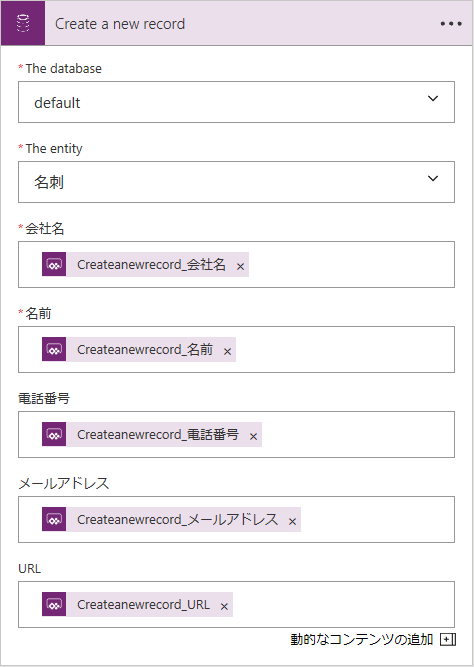This screenshot has height=667, width=474.
Task: Remove the Createanewrecord_メールアドレス token
Action: (292, 522)
